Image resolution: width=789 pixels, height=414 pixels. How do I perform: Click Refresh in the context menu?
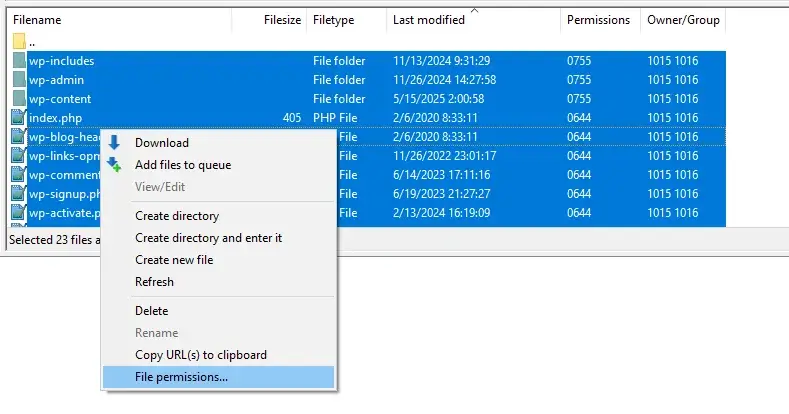[154, 282]
